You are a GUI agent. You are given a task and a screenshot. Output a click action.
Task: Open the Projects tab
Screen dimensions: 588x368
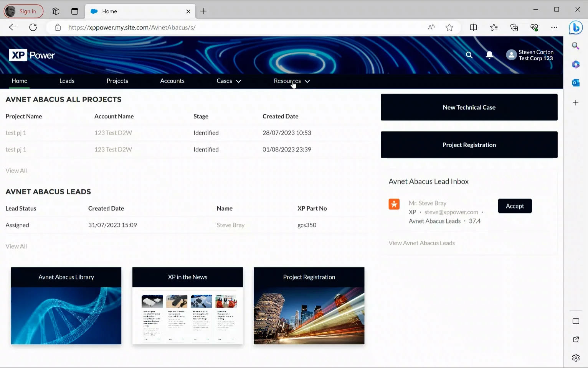tap(117, 81)
